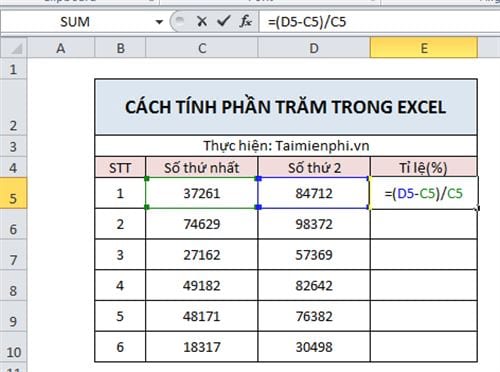Click the 'Tỉ lệ(%)' header cell
Viewport: 500px width, 372px height.
pos(424,167)
